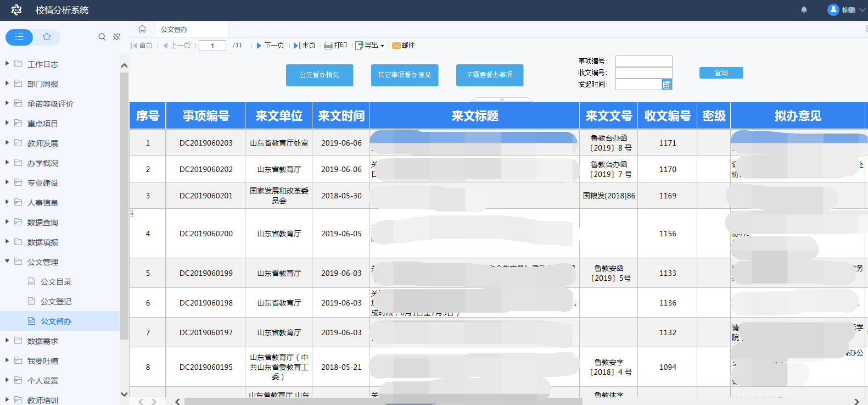
Task: Open the 我要吐槽 menu item
Action: [x=43, y=361]
